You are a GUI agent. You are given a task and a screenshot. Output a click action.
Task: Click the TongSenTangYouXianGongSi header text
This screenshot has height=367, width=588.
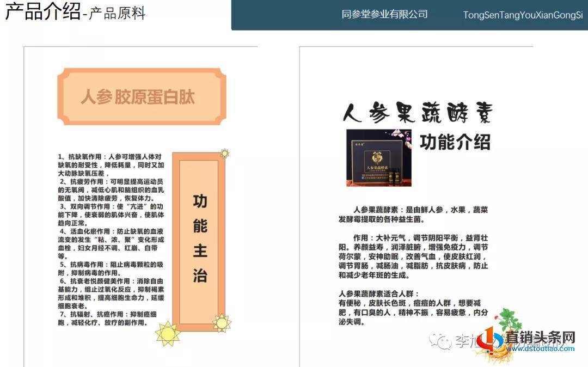pos(523,15)
